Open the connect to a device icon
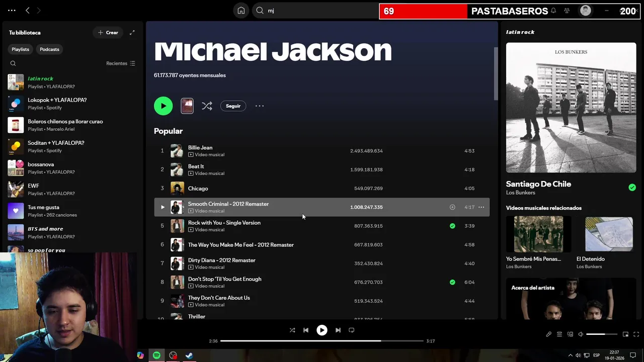Image resolution: width=644 pixels, height=362 pixels. (570, 334)
